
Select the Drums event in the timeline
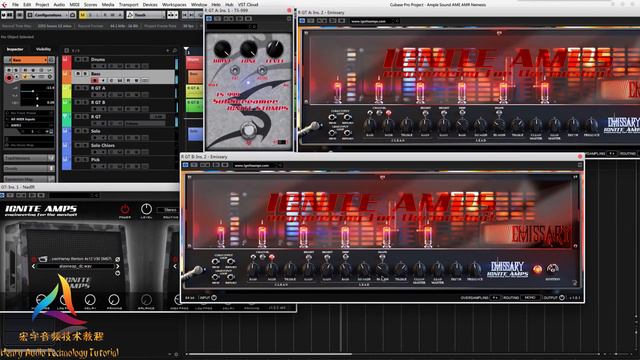[x=194, y=62]
